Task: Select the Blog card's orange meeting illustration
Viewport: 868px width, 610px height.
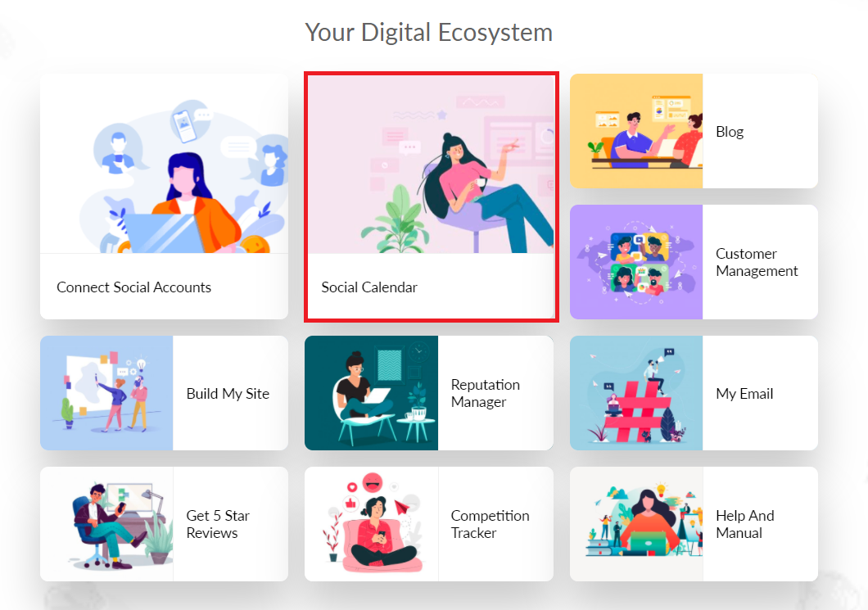Action: coord(636,131)
